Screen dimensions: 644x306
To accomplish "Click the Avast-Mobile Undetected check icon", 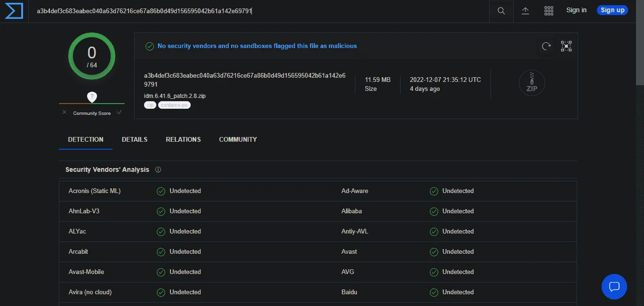I will click(x=161, y=272).
